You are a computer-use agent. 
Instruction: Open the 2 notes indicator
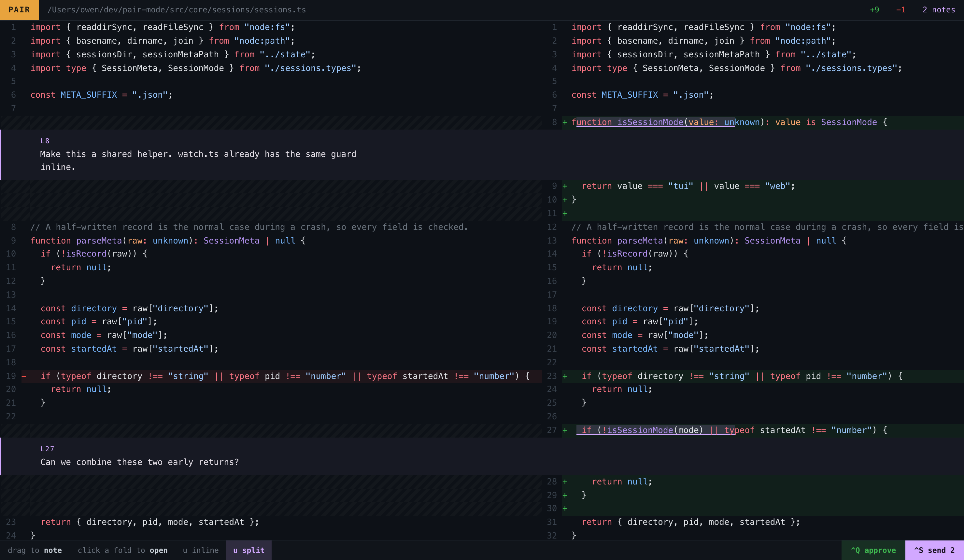(x=938, y=9)
